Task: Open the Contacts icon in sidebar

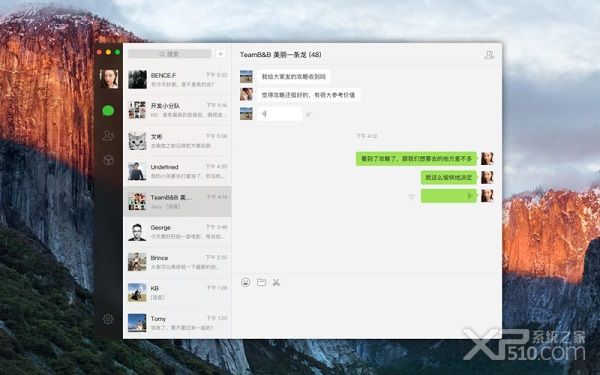Action: [x=108, y=135]
